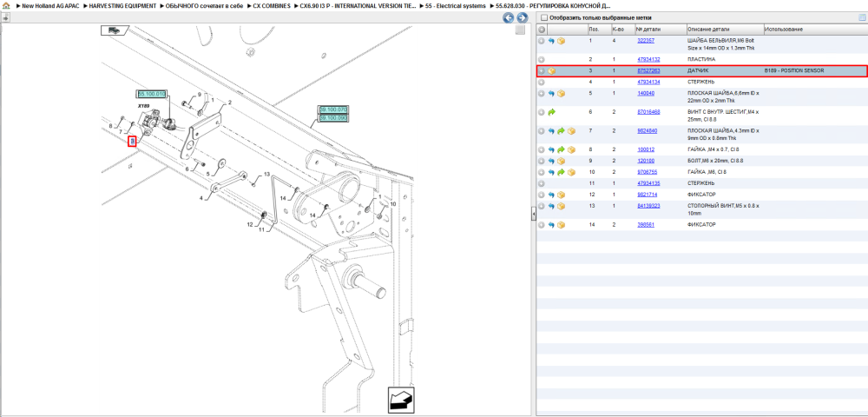The height and width of the screenshot is (417, 868).
Task: Open CX COMBINES breadcrumb
Action: click(x=271, y=5)
